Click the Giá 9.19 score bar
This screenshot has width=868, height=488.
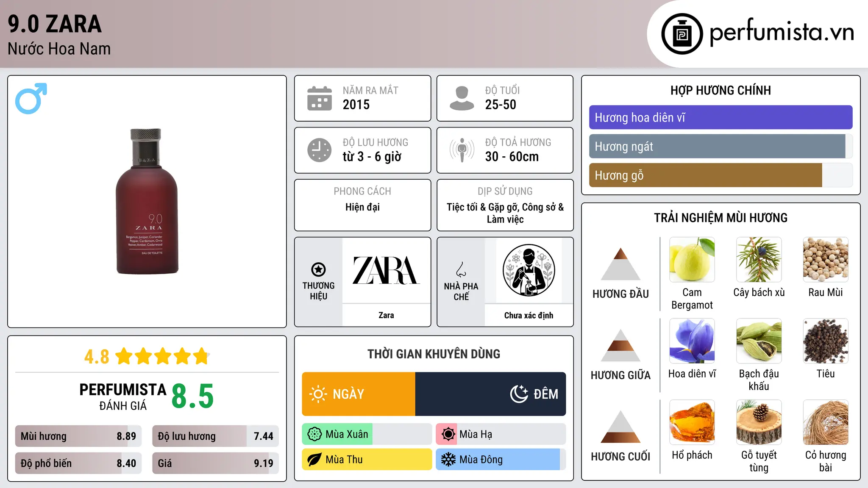click(x=215, y=463)
